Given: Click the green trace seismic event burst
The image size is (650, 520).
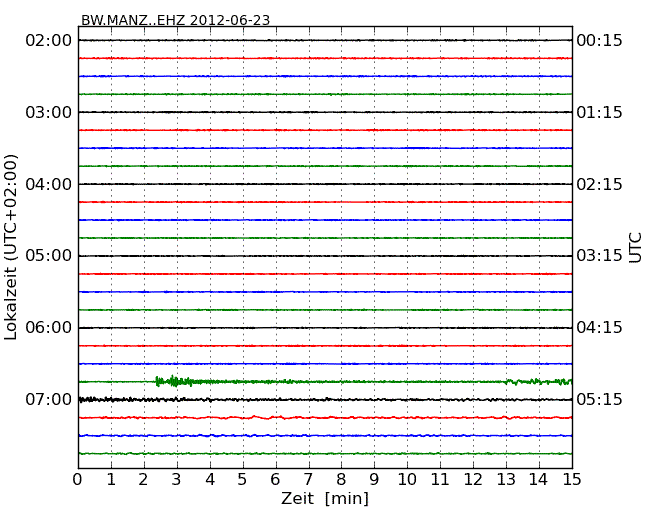Looking at the screenshot, I should point(174,381).
